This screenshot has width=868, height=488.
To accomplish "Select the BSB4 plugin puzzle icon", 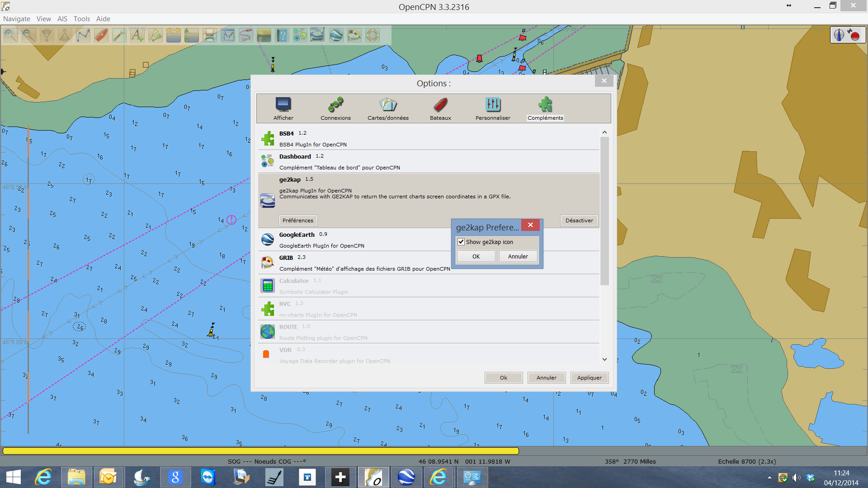I will (268, 138).
